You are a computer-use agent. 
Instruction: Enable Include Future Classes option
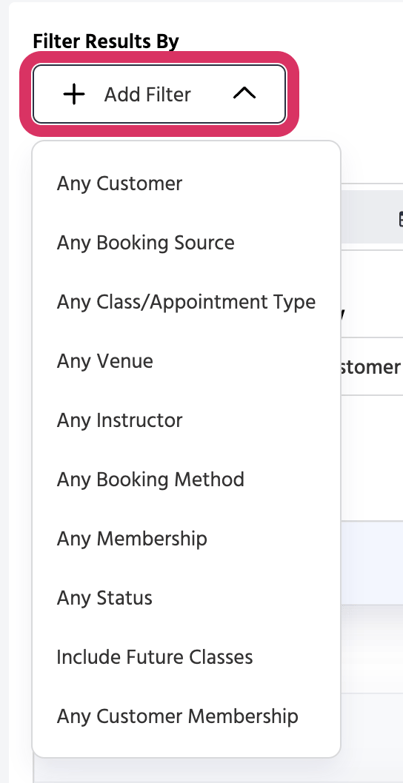click(186, 657)
